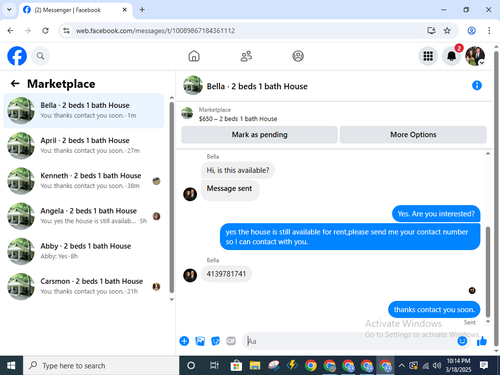Click the install app icon in address bar
Image resolution: width=500 pixels, height=375 pixels.
431,31
